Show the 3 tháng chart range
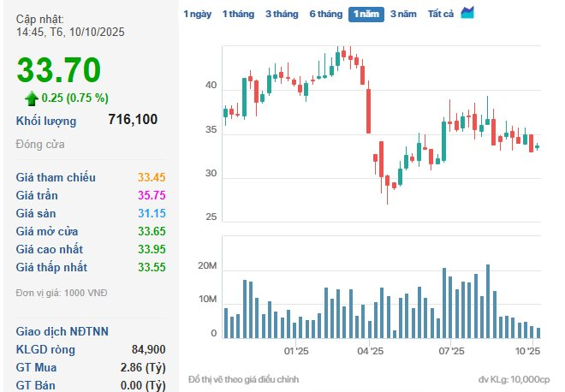The width and height of the screenshot is (565, 392). point(280,15)
